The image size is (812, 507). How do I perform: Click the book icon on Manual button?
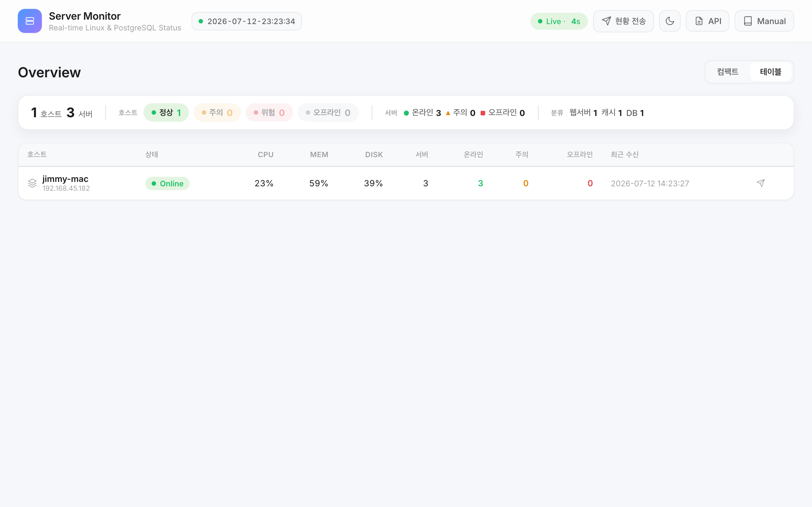(x=748, y=21)
